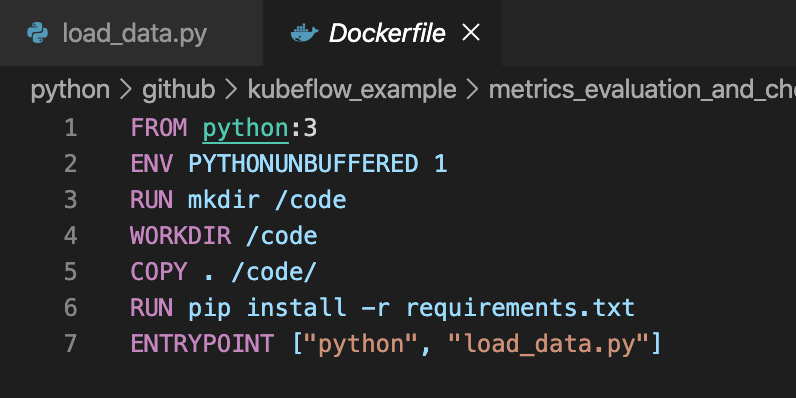Follow the underlined python image link

(x=246, y=128)
